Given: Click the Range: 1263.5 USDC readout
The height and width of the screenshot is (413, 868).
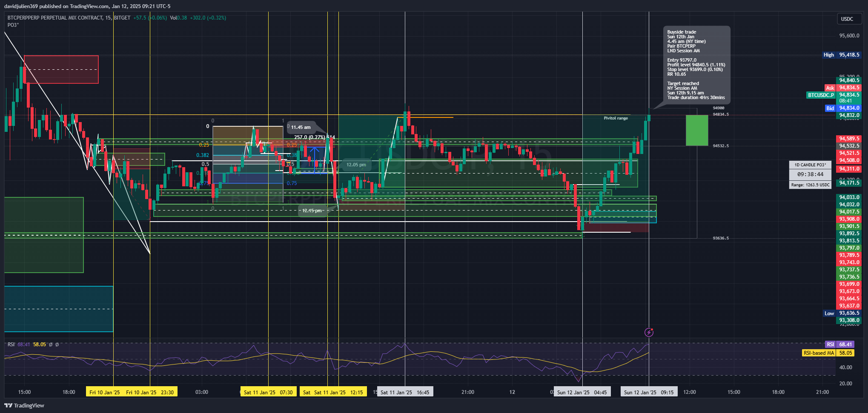Looking at the screenshot, I should point(810,185).
